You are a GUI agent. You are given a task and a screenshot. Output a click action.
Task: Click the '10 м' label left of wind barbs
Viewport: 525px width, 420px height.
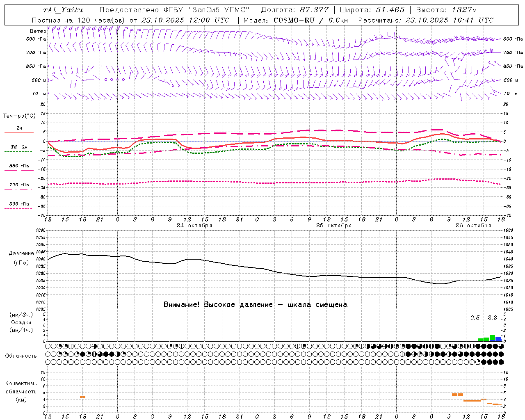39,94
